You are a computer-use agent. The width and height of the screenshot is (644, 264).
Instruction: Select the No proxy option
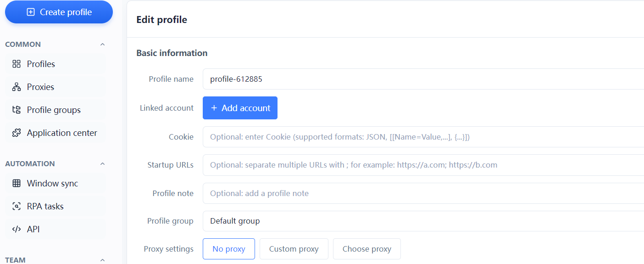point(229,249)
